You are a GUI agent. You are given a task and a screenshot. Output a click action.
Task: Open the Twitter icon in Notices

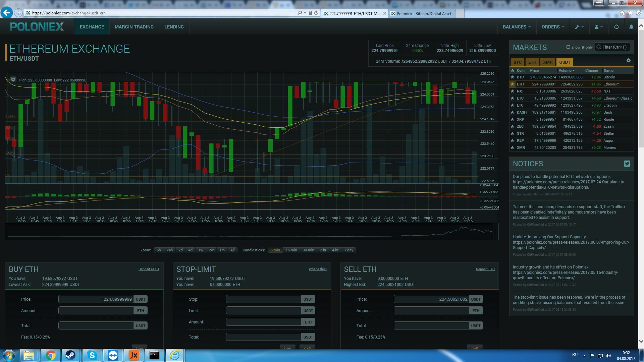627,164
